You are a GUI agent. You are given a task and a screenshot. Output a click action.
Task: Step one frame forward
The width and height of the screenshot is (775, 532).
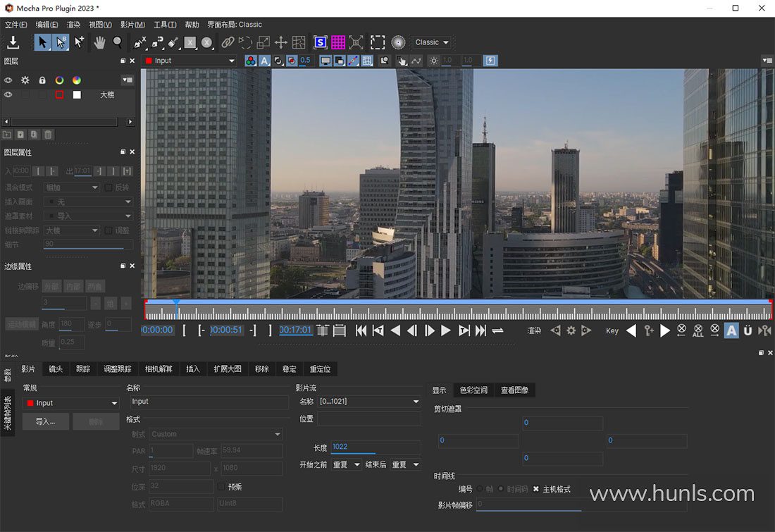tap(430, 330)
